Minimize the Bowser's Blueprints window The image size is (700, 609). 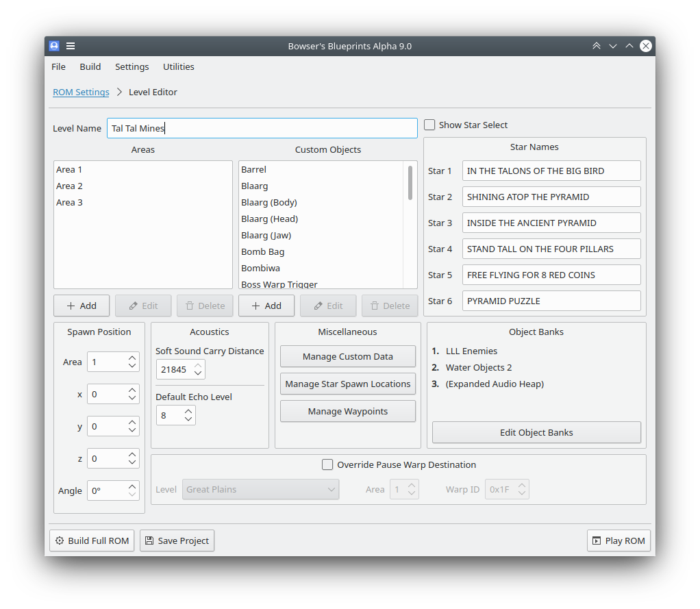[x=613, y=45]
